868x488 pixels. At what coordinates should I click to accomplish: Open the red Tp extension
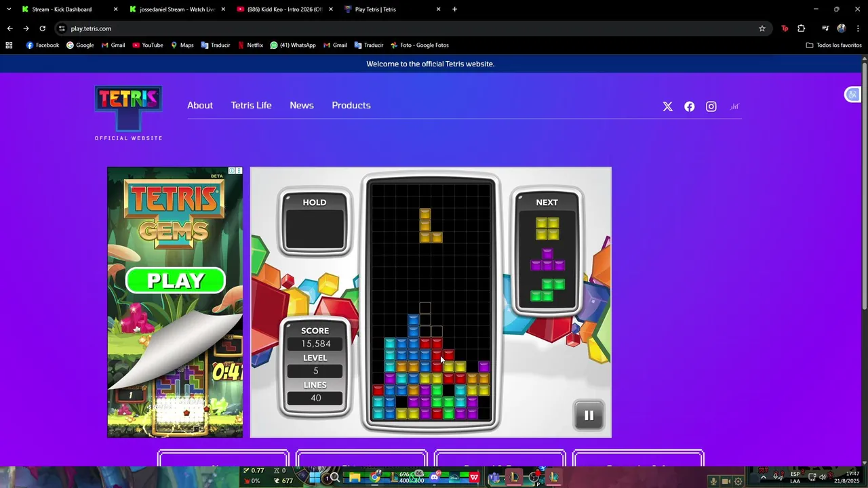[x=785, y=28]
